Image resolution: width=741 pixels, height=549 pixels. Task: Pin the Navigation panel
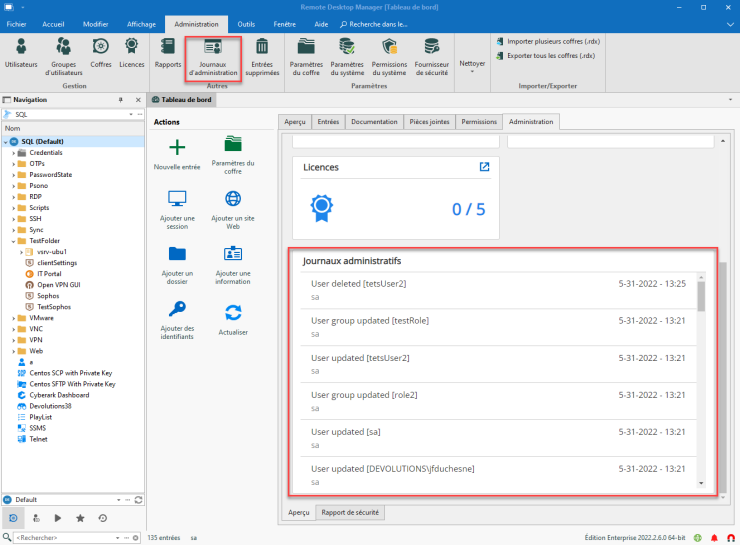pos(122,100)
